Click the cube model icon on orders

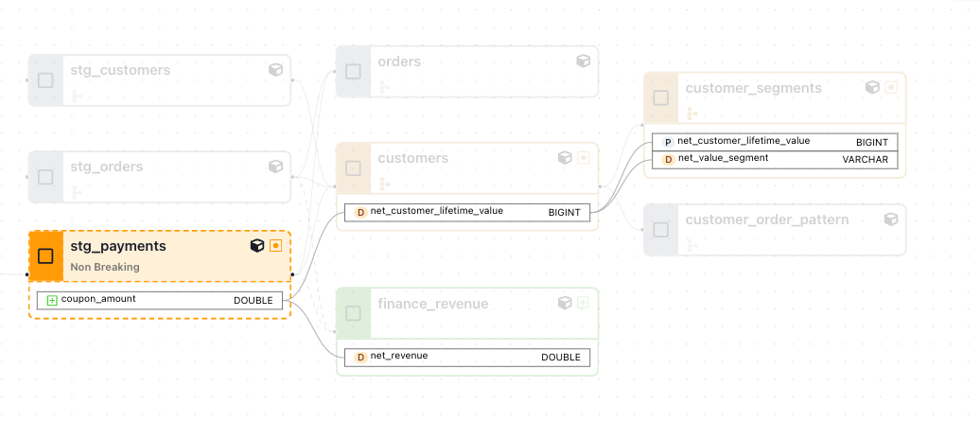pos(583,61)
